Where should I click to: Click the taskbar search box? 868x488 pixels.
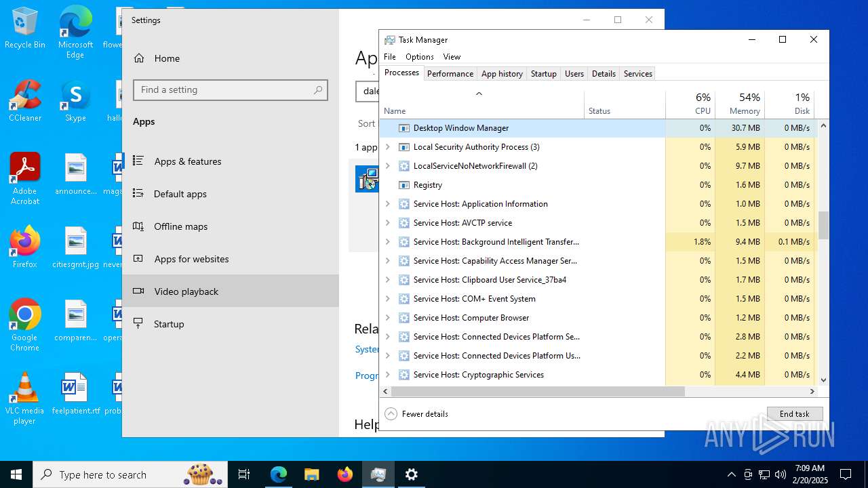pos(130,474)
